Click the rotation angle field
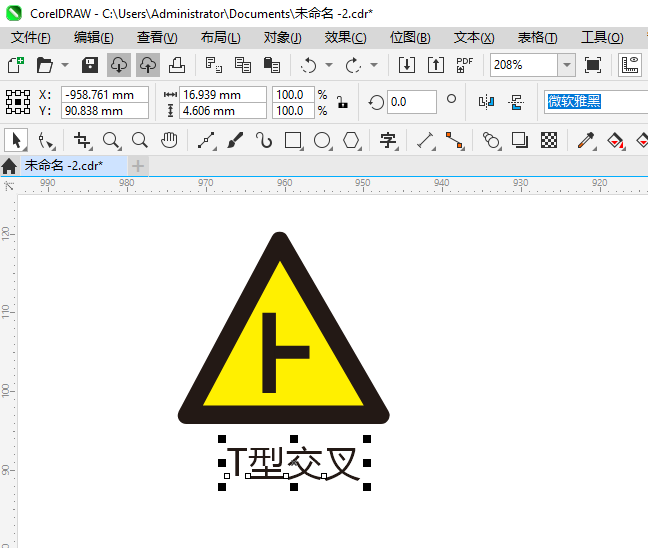The width and height of the screenshot is (648, 548). click(x=411, y=102)
